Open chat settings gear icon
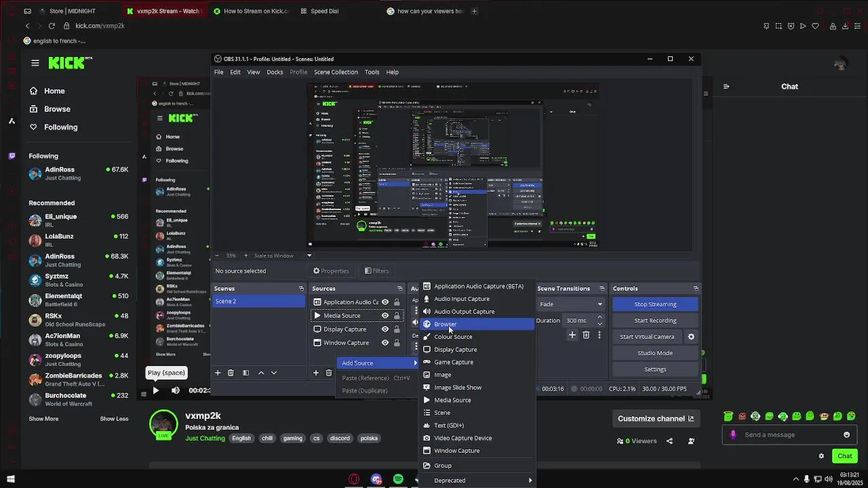This screenshot has height=488, width=868. pyautogui.click(x=821, y=456)
